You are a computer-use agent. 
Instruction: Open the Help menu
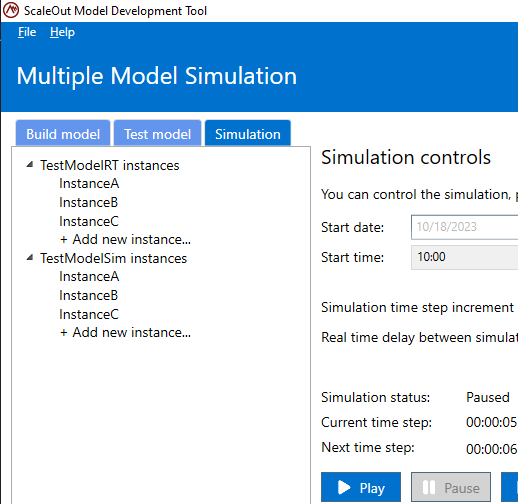pos(62,32)
